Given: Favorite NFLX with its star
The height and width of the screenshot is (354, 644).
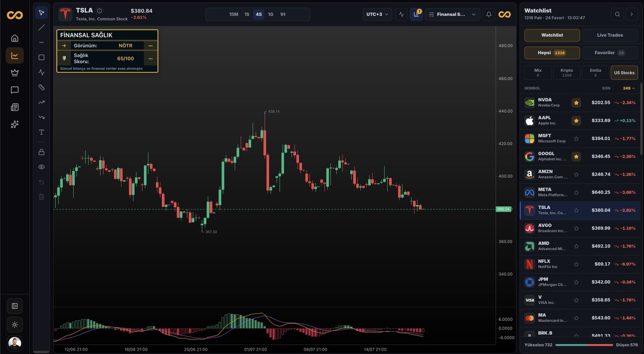Looking at the screenshot, I should click(576, 264).
